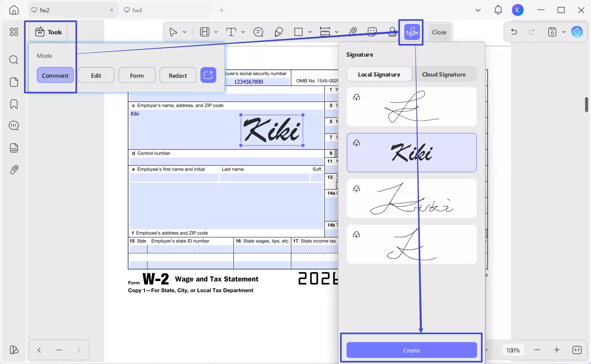The height and width of the screenshot is (364, 591).
Task: Select the third Kiki cursive signature thumbnail
Action: tap(411, 199)
